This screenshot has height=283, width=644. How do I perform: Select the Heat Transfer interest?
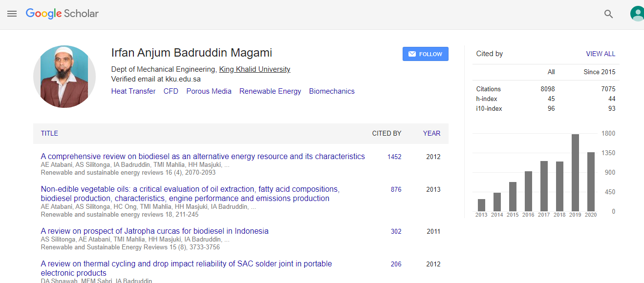tap(133, 91)
